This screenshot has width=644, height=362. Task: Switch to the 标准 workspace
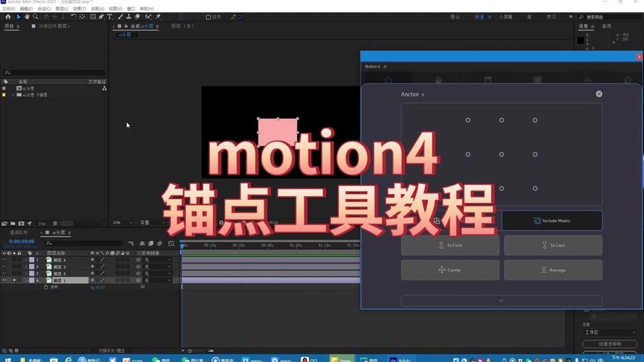pos(479,17)
